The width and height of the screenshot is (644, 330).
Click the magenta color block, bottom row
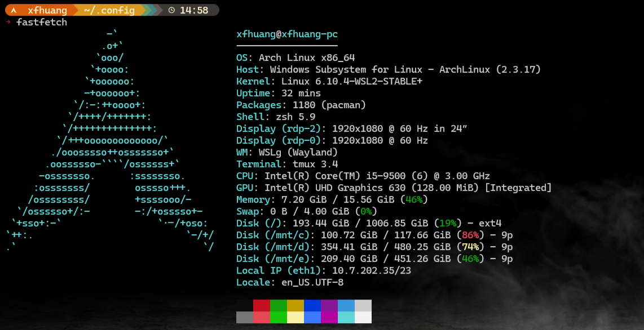click(x=329, y=317)
